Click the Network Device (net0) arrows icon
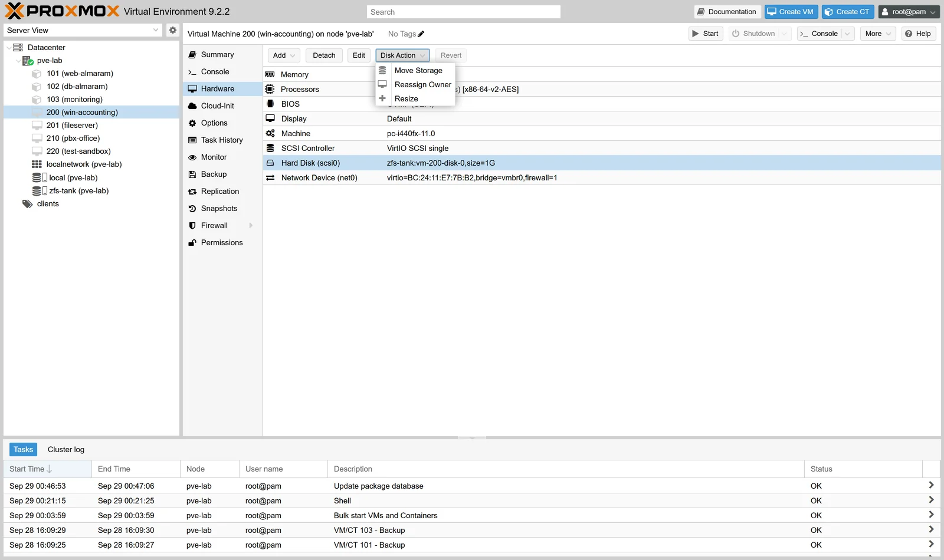944x560 pixels. (x=270, y=177)
